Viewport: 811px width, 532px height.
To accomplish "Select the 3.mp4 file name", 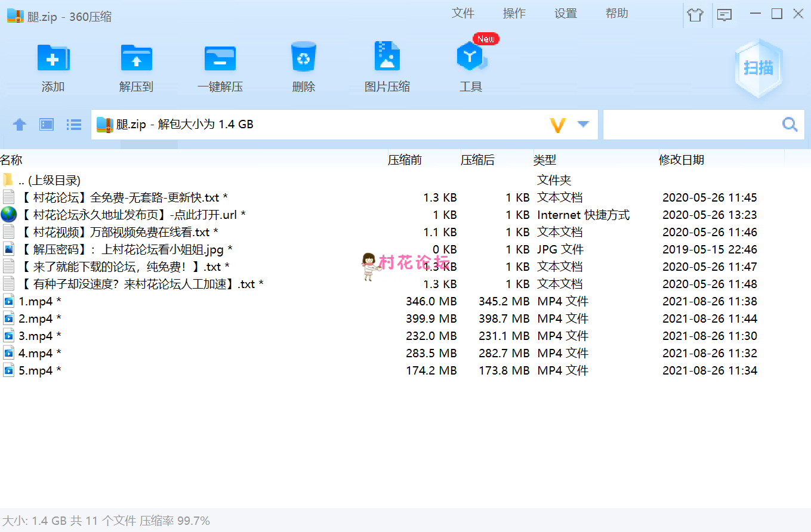I will (40, 336).
